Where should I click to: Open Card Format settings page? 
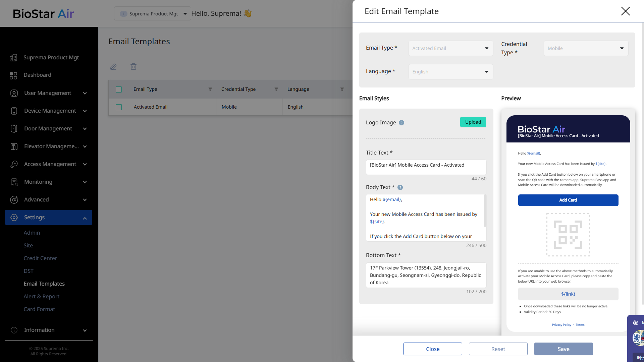click(x=39, y=309)
